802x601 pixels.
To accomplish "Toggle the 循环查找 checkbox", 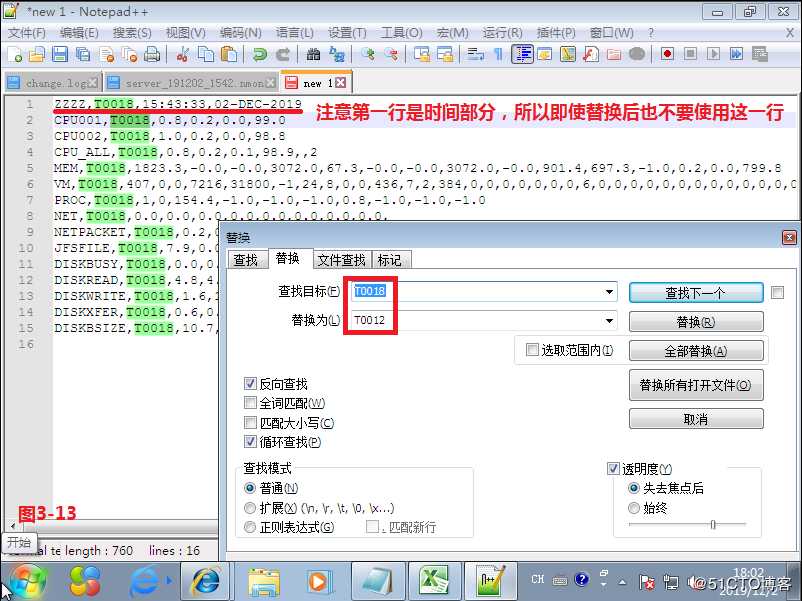I will click(250, 441).
